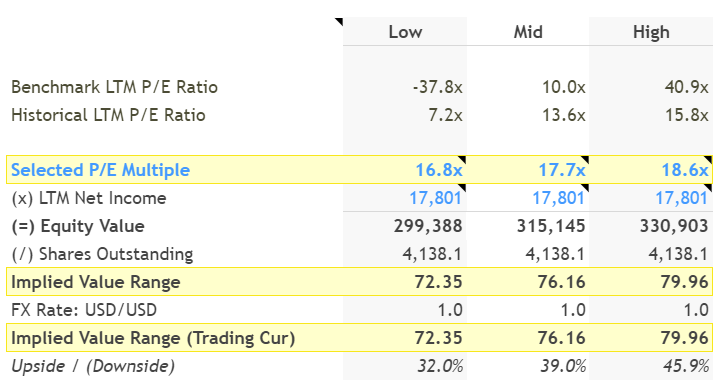Click the comment marker left of Low header
This screenshot has width=718, height=387.
tap(340, 21)
